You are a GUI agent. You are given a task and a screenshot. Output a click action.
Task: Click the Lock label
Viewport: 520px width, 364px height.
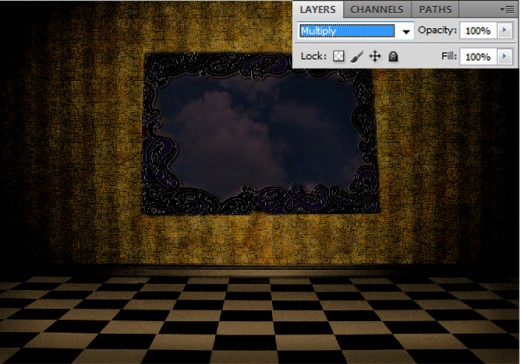[x=313, y=56]
